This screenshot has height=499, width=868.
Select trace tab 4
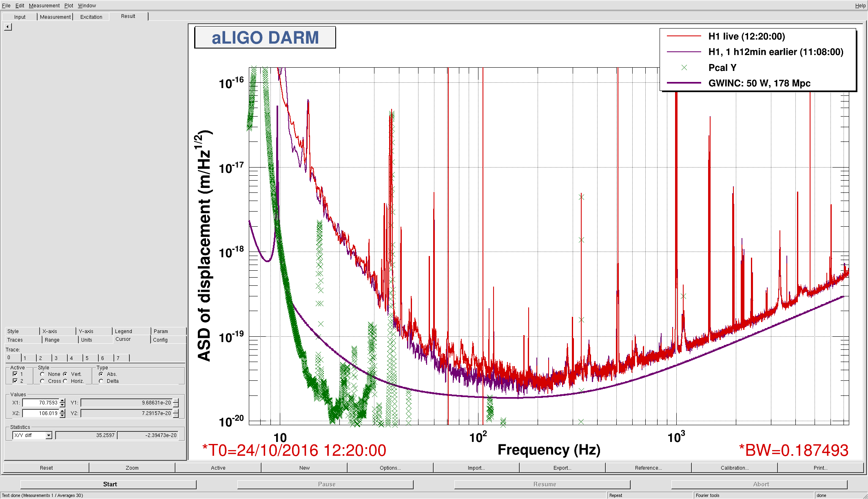[x=75, y=358]
